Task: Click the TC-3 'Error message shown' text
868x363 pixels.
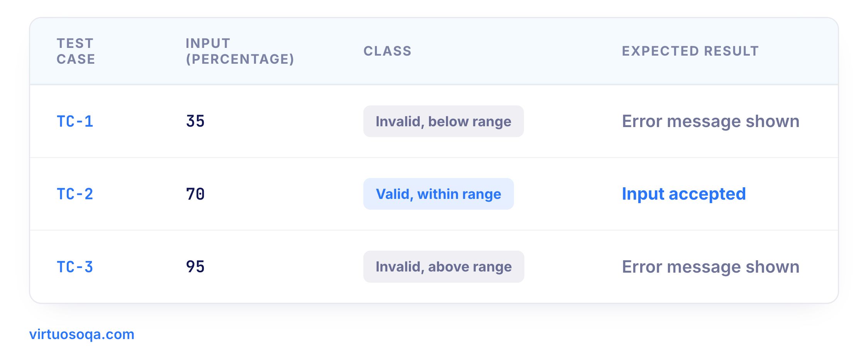Action: [710, 267]
